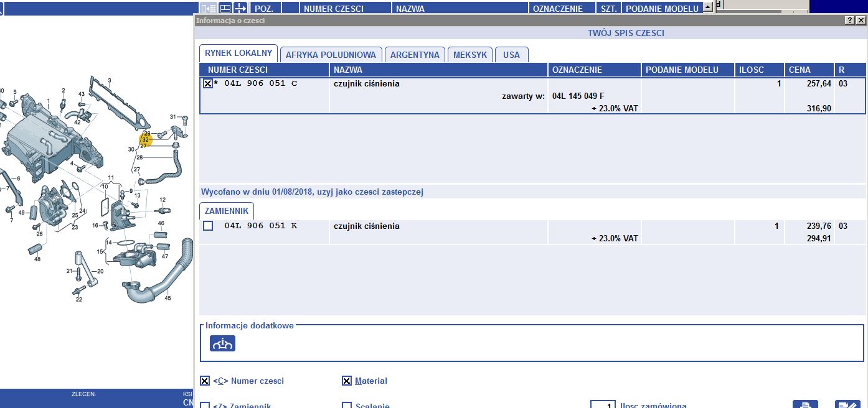868x408 pixels.
Task: Click the ordered quantity input field
Action: 602,405
